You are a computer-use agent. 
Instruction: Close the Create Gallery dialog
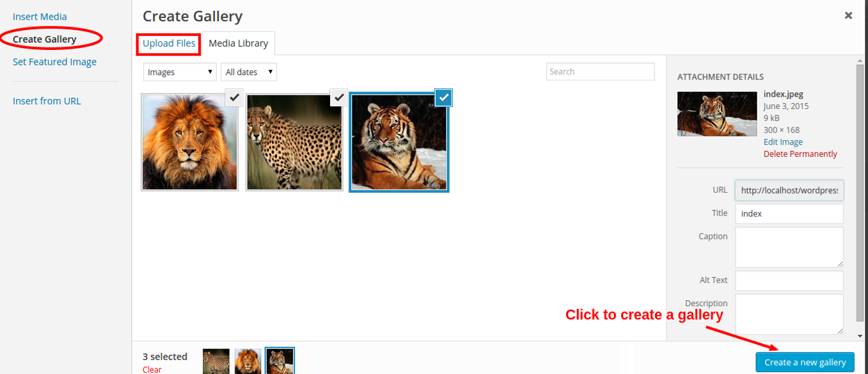pos(848,15)
